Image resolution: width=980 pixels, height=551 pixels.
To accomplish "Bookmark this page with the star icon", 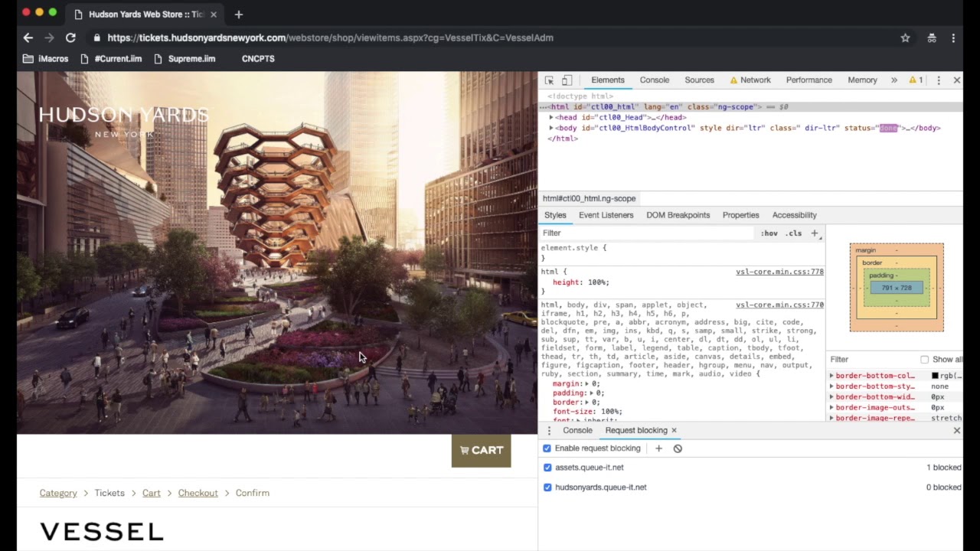I will (905, 37).
